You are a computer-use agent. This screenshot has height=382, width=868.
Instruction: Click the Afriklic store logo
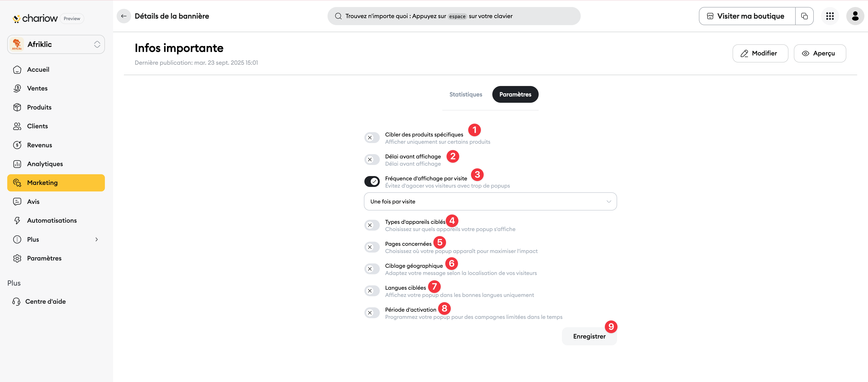[x=17, y=44]
